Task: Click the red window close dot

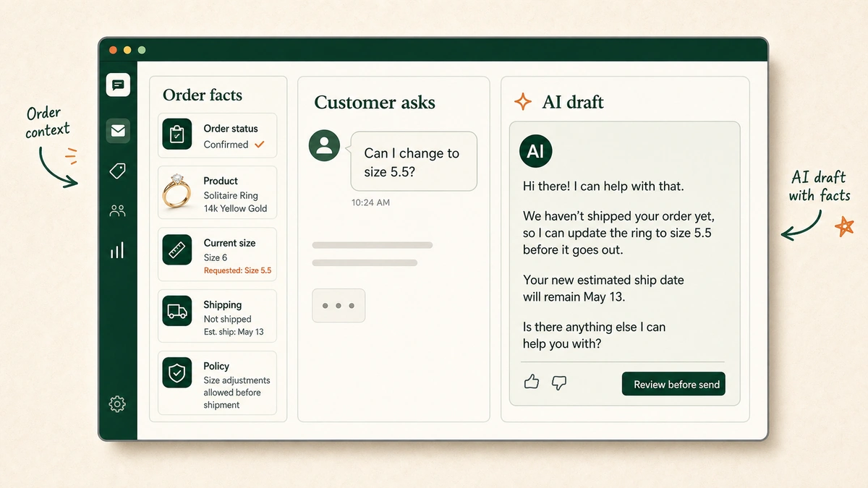Action: click(113, 50)
